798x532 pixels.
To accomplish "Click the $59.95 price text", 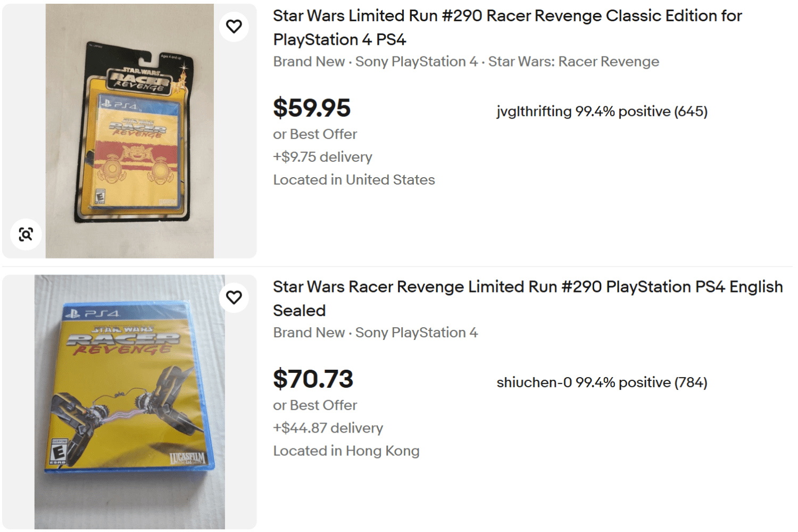I will pos(312,109).
